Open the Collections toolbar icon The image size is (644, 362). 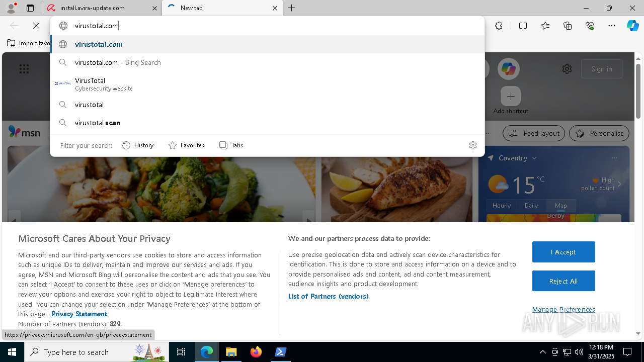click(568, 26)
